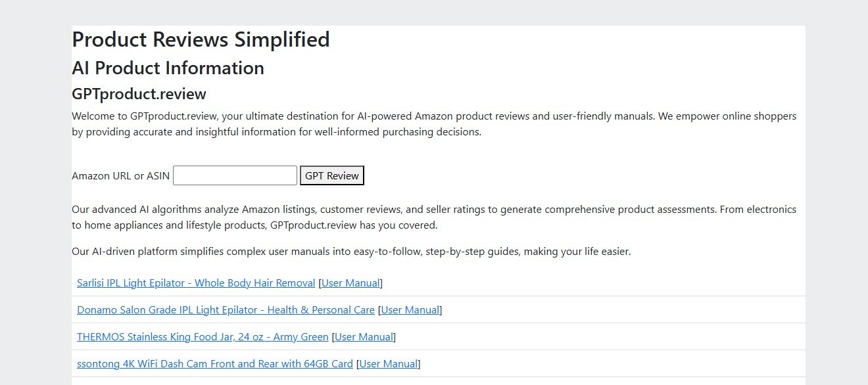Open the THERMOS Stainless King Food Jar link
Screen dimensions: 868x385
203,337
